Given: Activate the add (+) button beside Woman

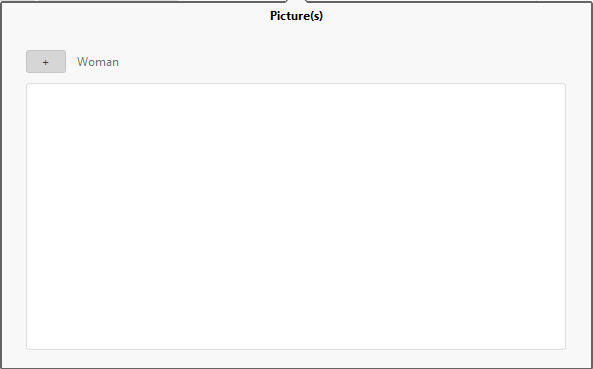Looking at the screenshot, I should point(46,62).
